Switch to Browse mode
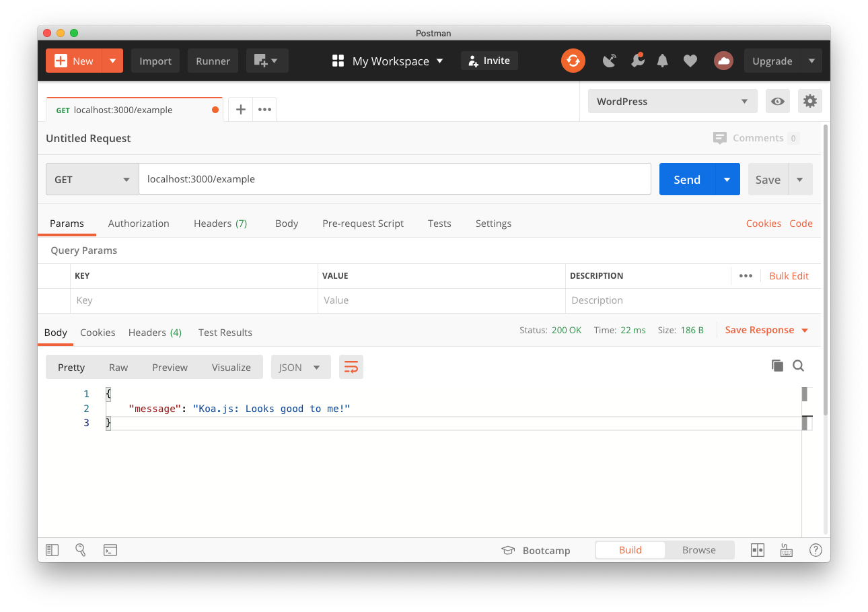The height and width of the screenshot is (612, 868). (698, 550)
